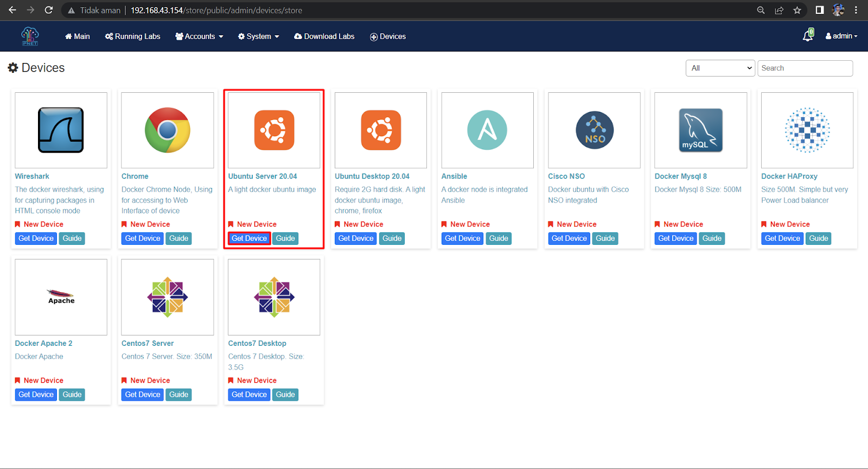Bookmark this page with star icon
The image size is (868, 469).
pyautogui.click(x=797, y=10)
